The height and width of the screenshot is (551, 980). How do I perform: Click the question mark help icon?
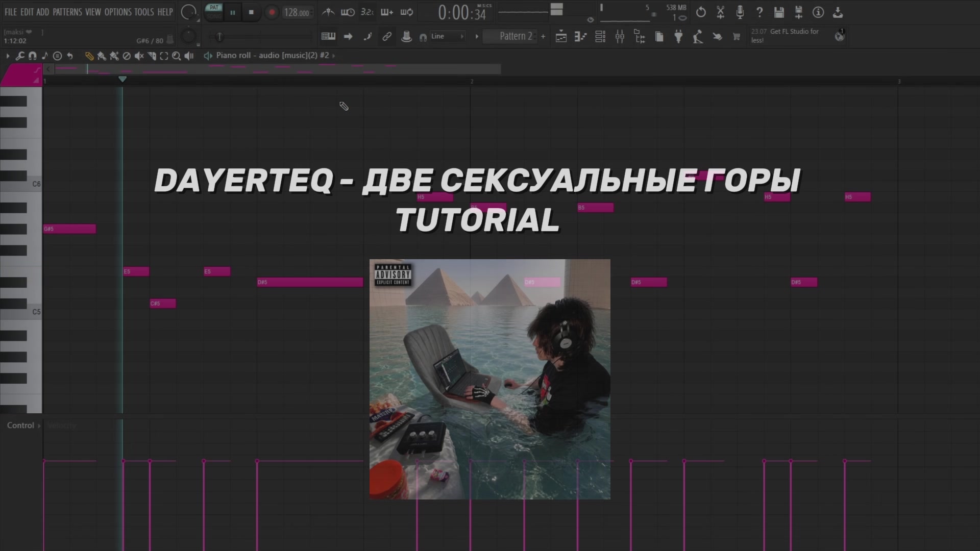point(759,12)
